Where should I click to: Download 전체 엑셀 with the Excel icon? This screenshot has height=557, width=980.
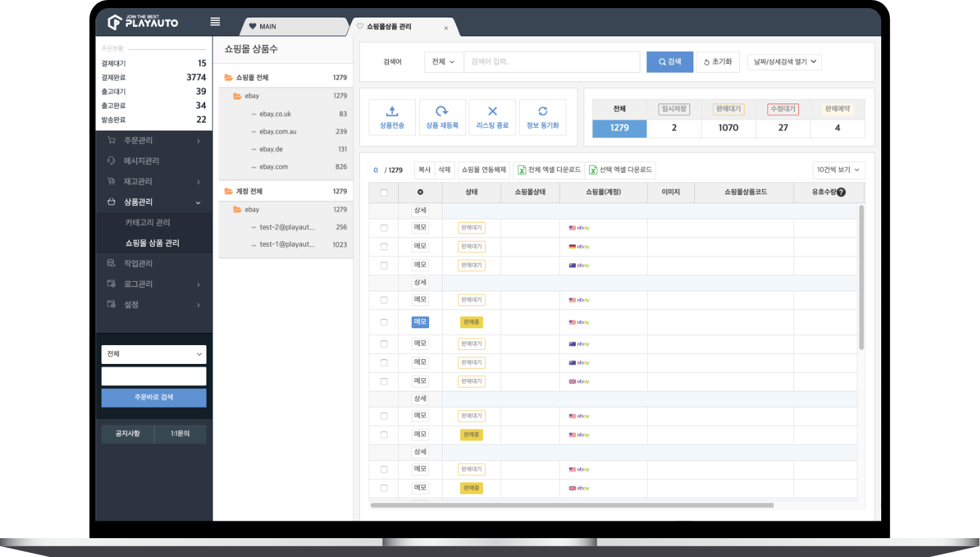click(x=521, y=170)
